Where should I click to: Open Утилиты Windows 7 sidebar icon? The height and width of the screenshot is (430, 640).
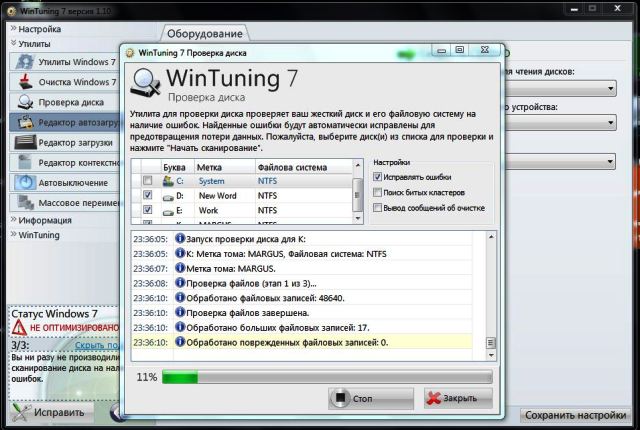25,62
